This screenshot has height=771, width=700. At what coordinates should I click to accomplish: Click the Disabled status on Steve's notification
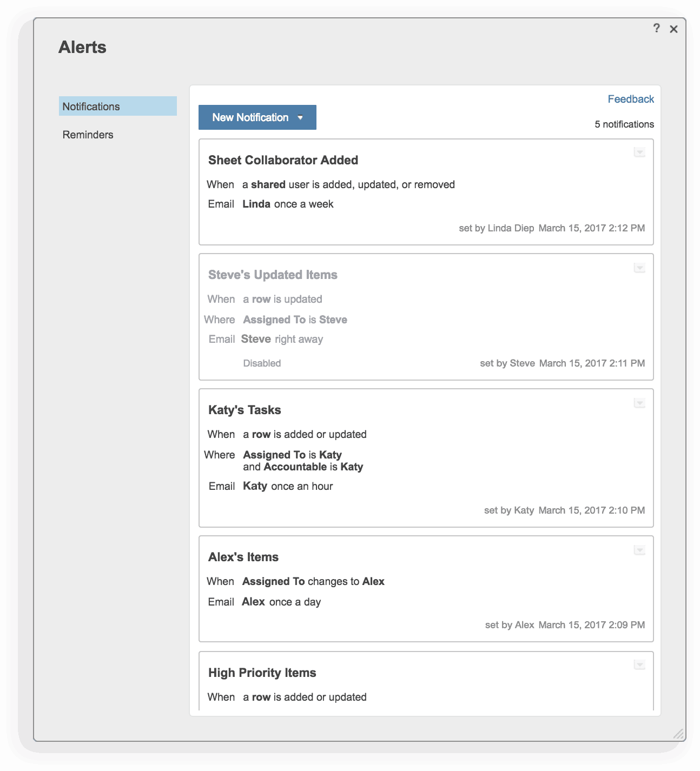pyautogui.click(x=262, y=363)
